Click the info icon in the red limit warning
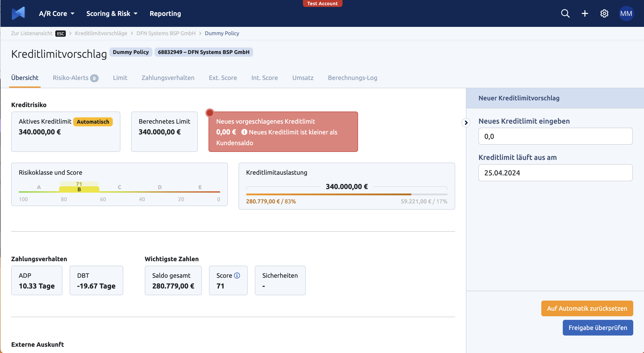 pos(244,132)
